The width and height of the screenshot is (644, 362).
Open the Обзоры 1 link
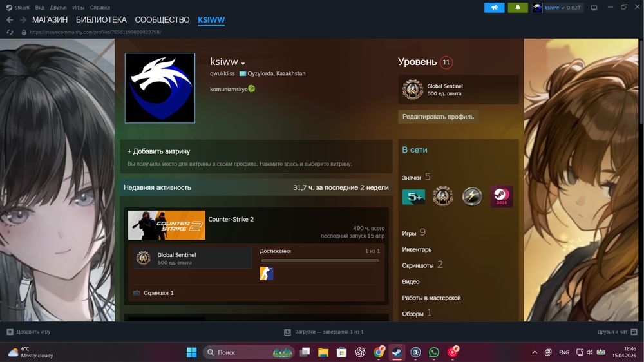coord(417,313)
